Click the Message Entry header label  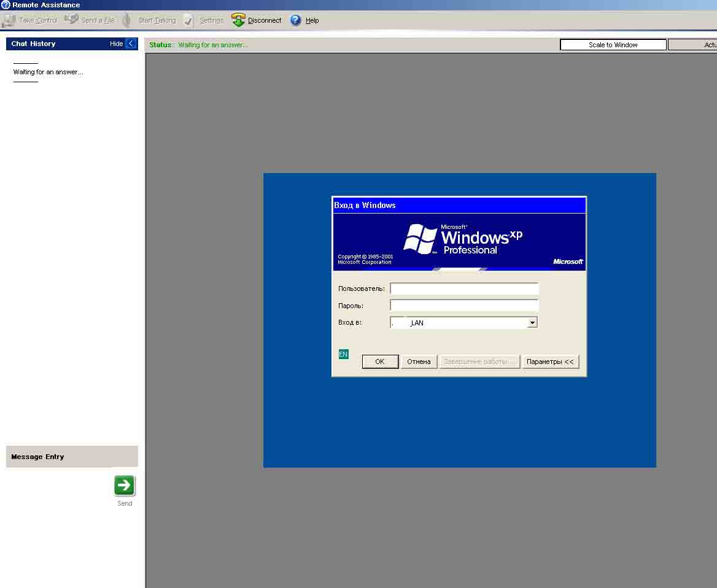coord(37,457)
